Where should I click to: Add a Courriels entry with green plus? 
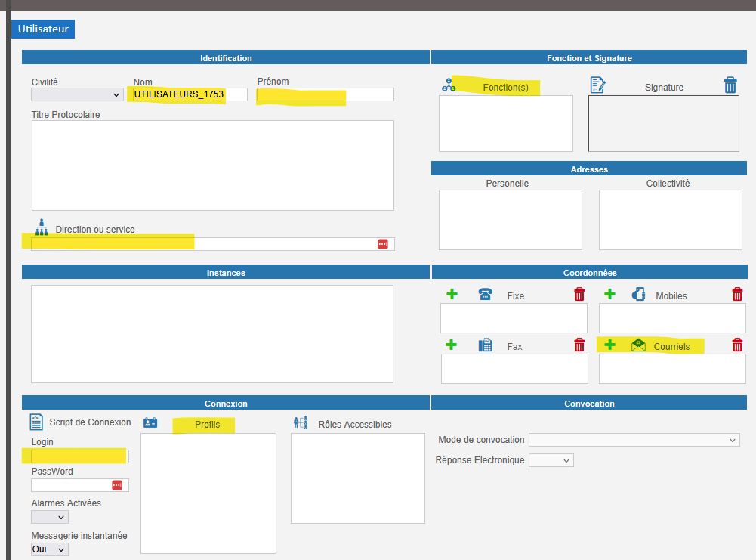tap(609, 345)
